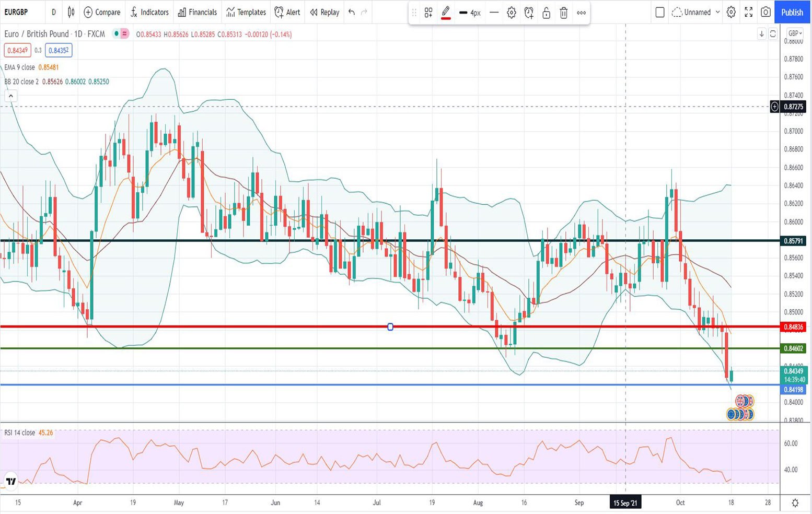The height and width of the screenshot is (514, 812).
Task: Open more options three-dots in drawing toolbar
Action: [x=581, y=13]
